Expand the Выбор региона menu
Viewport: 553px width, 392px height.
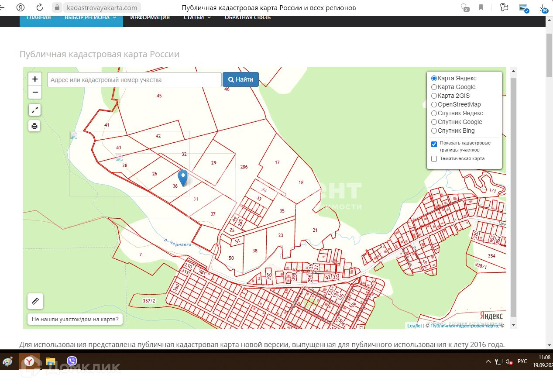tap(90, 17)
